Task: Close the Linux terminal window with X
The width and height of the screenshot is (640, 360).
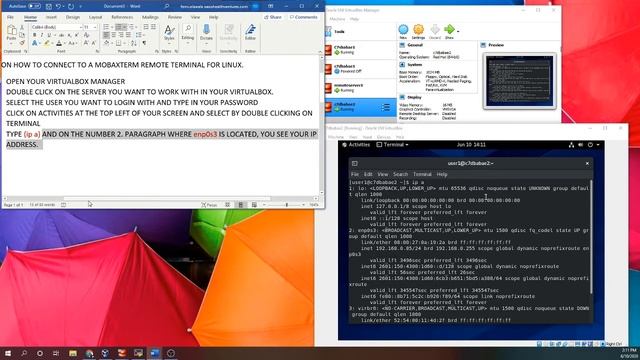Action: coord(587,163)
